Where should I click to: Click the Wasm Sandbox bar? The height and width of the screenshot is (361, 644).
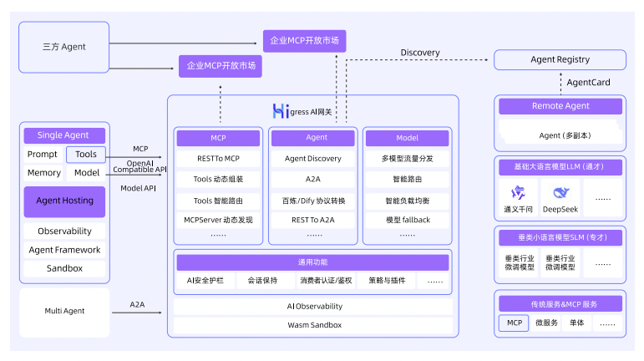tap(313, 325)
